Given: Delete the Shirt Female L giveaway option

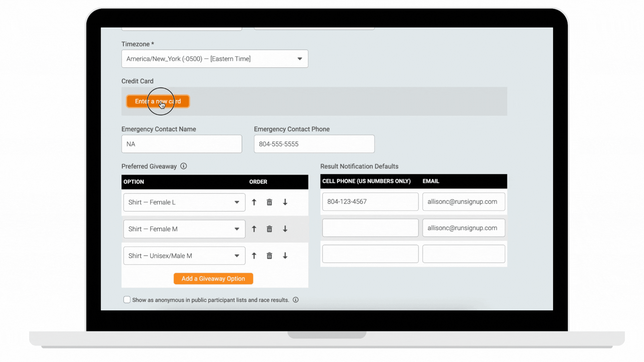Looking at the screenshot, I should [x=269, y=202].
